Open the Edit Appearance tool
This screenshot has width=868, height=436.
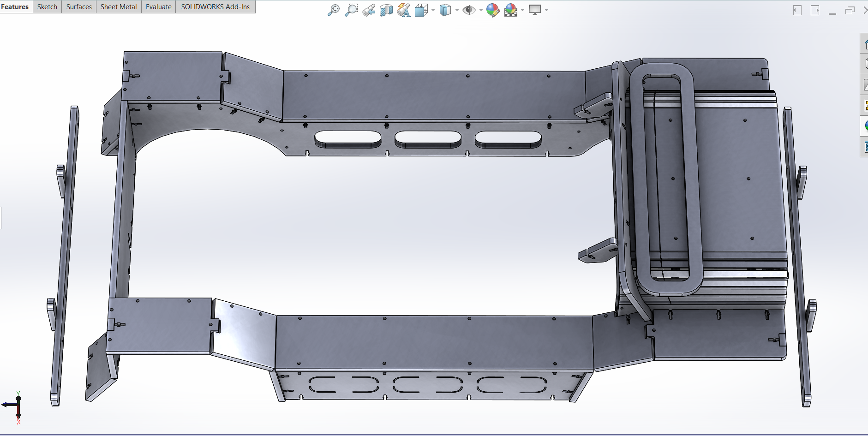[x=492, y=10]
